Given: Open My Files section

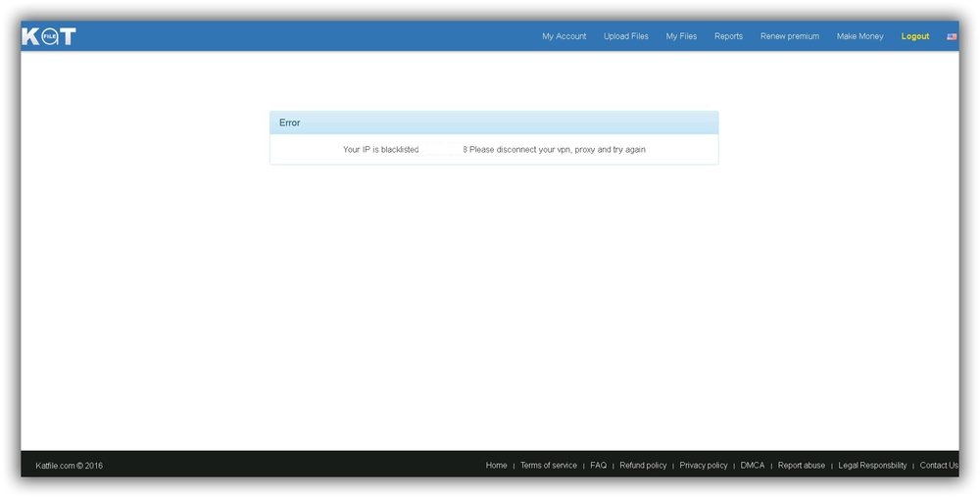Looking at the screenshot, I should tap(681, 36).
